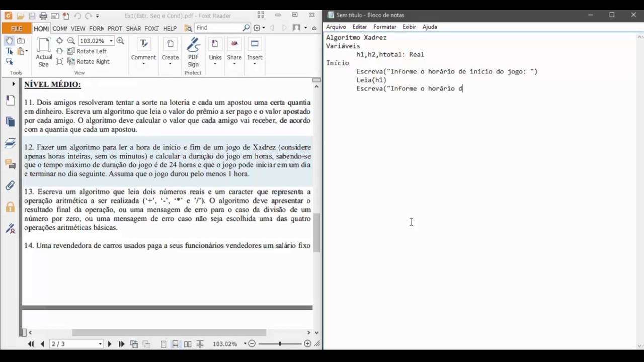
Task: Switch to the HOME ribbon tab
Action: click(41, 29)
